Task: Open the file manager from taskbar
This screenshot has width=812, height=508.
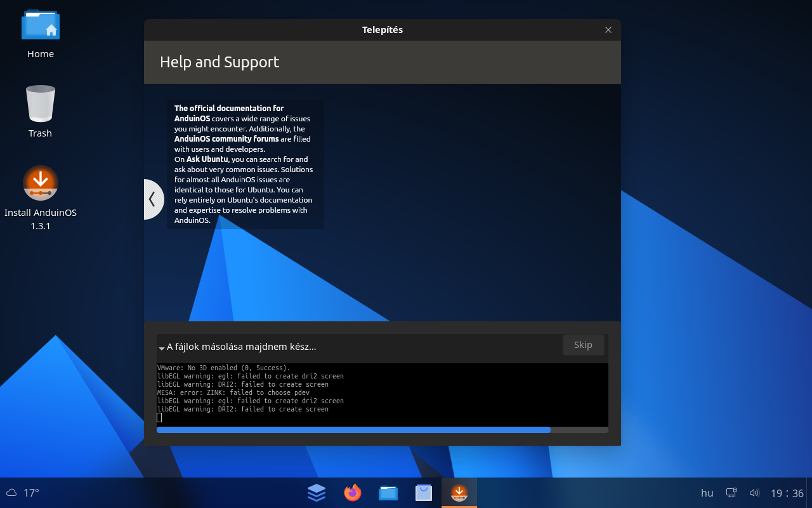Action: pyautogui.click(x=388, y=493)
